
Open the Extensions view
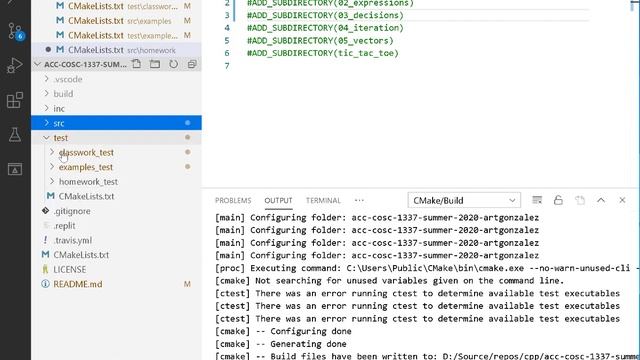click(15, 100)
